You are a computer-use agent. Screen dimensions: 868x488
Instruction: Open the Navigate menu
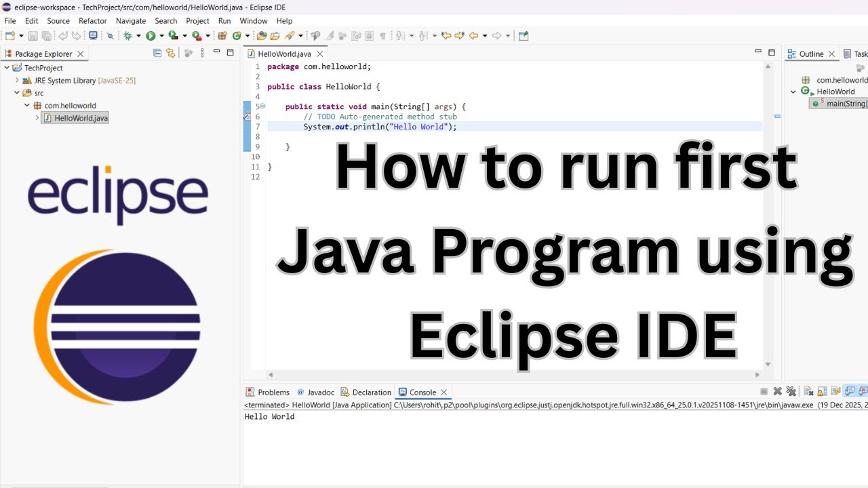tap(131, 21)
